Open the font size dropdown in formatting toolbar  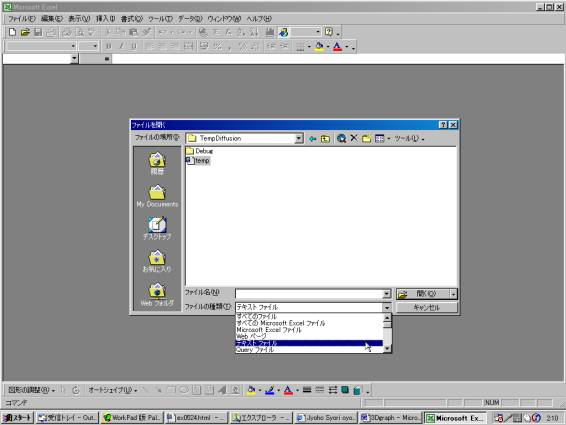click(95, 46)
